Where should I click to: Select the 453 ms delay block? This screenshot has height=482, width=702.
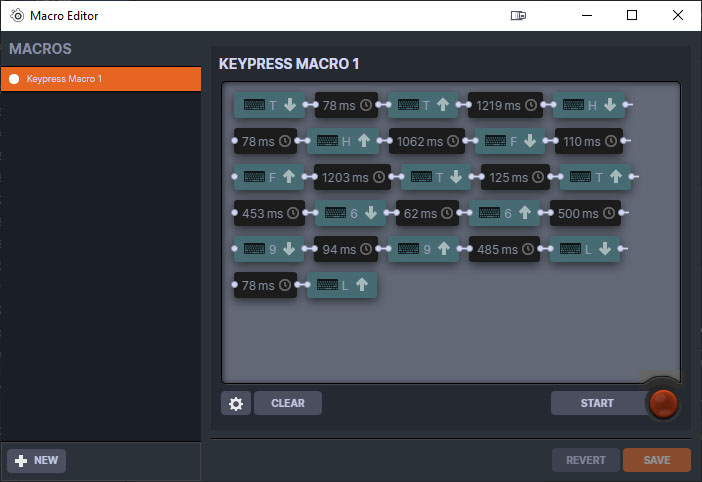point(270,213)
